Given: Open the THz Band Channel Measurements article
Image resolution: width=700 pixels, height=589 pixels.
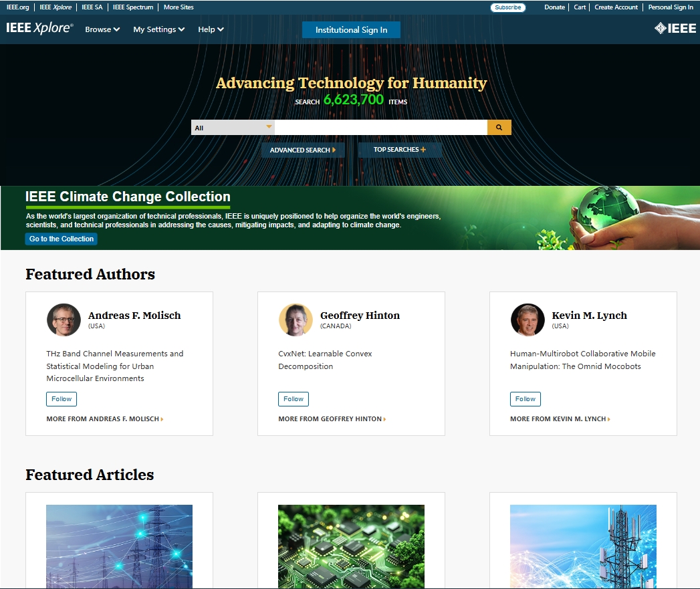Looking at the screenshot, I should coord(115,366).
